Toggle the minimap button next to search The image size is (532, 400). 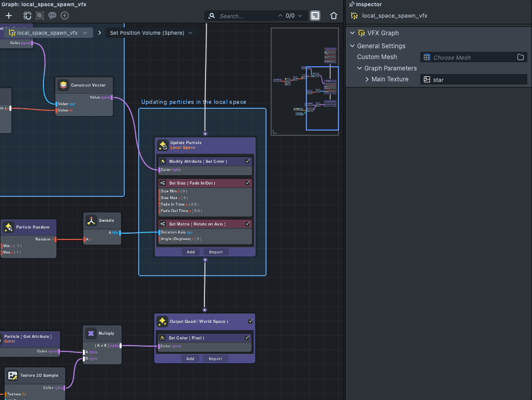[x=315, y=16]
